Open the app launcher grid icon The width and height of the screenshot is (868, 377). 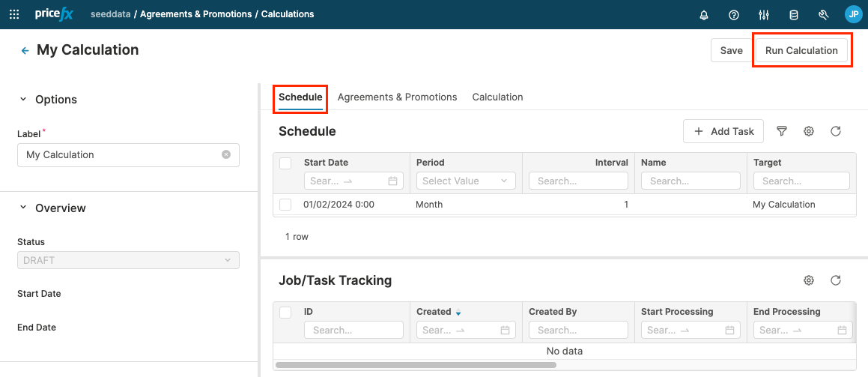tap(14, 14)
